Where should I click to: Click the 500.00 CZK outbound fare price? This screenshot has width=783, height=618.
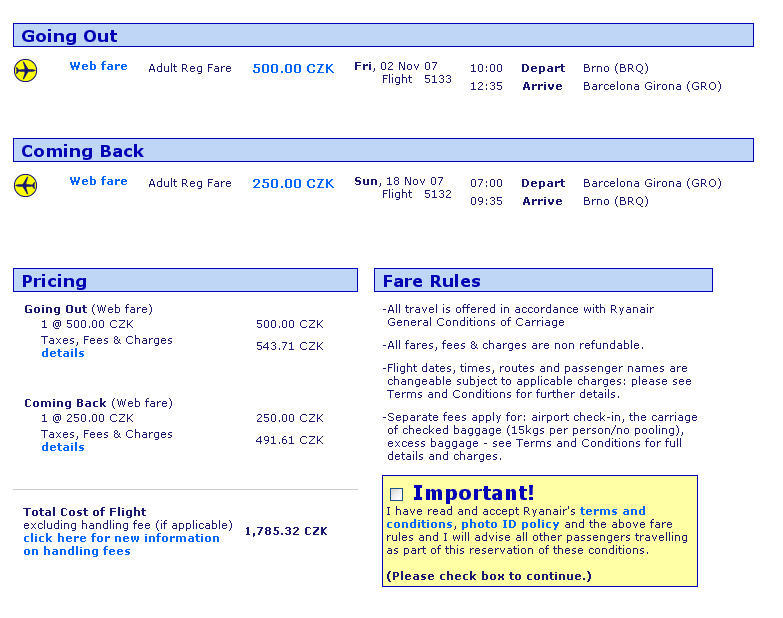click(293, 69)
